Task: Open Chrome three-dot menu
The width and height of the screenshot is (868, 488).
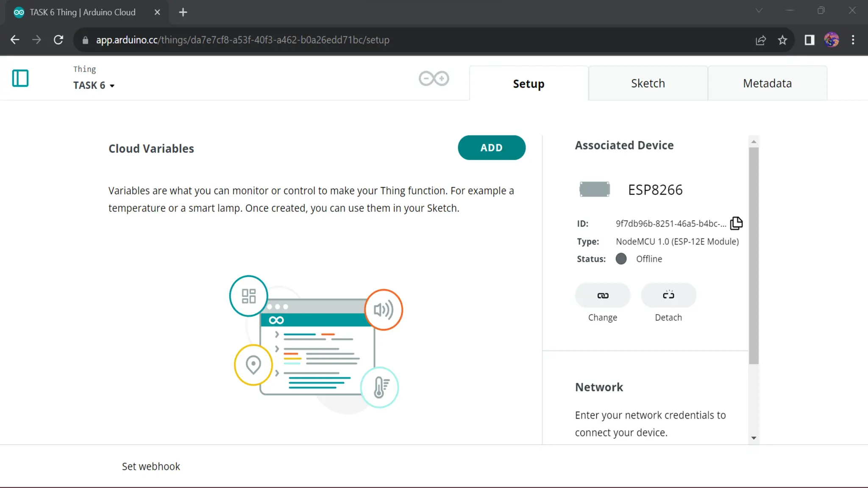Action: click(853, 40)
